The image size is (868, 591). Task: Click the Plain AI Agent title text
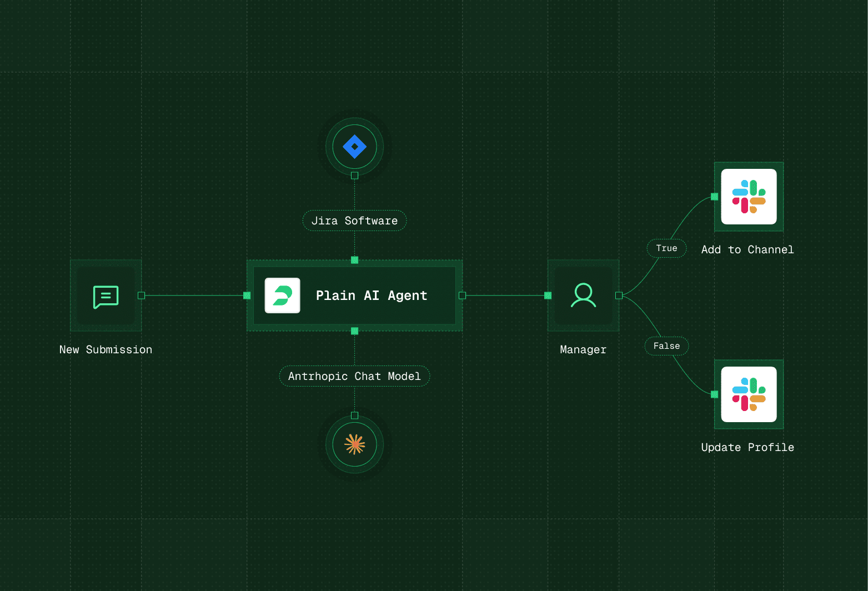point(372,295)
